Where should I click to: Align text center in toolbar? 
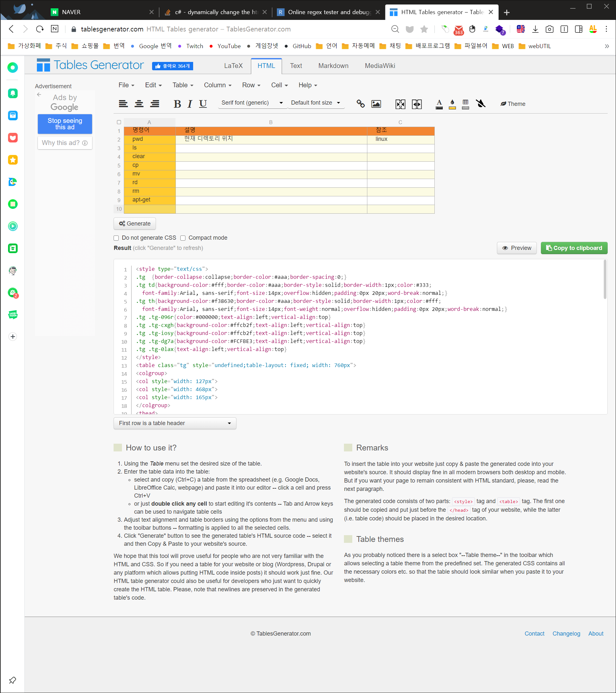(139, 104)
